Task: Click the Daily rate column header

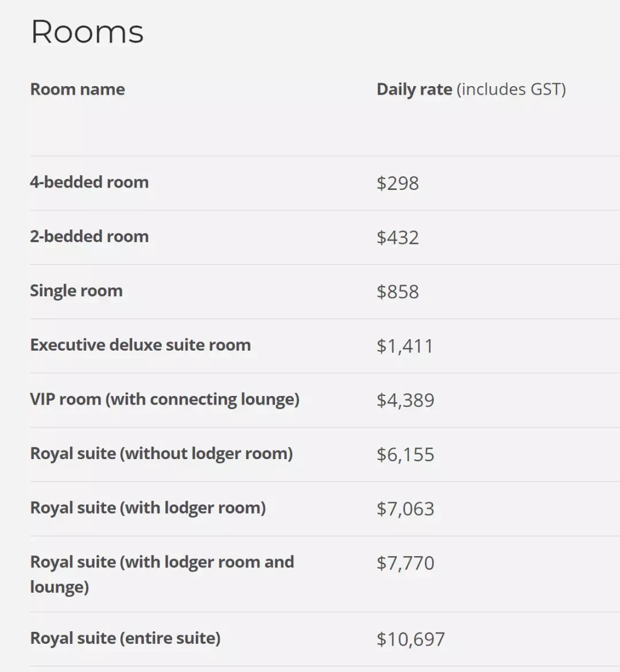Action: point(471,89)
